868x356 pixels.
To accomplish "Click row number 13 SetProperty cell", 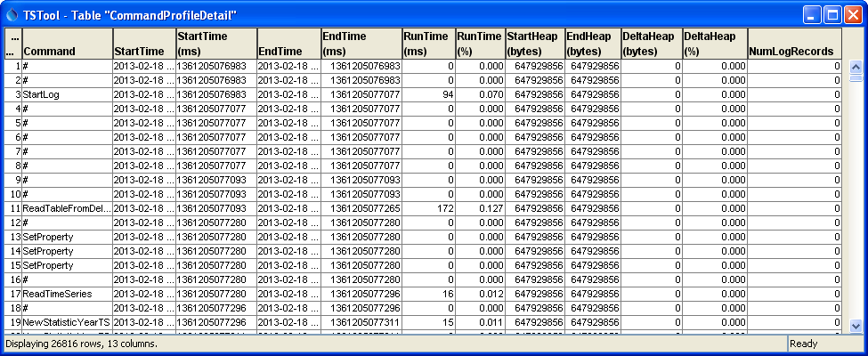I will coord(67,237).
